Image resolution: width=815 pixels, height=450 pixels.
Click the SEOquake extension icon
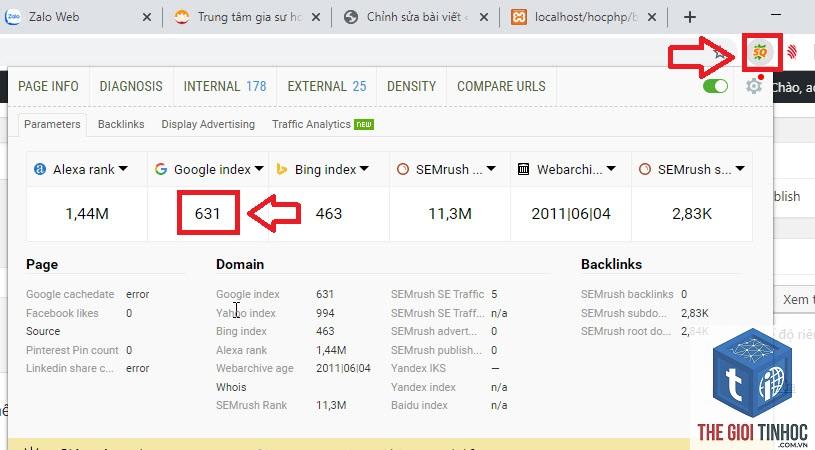click(x=760, y=52)
